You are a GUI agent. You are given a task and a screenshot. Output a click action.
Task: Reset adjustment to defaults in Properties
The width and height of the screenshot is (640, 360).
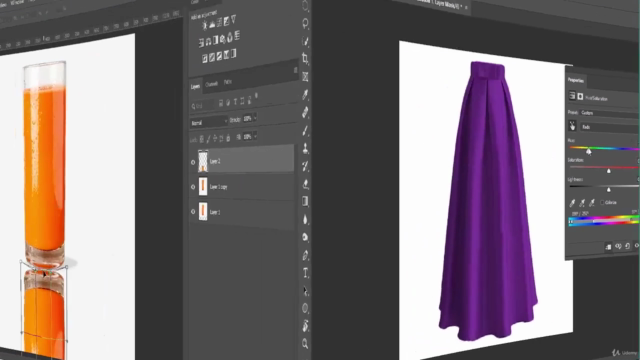[627, 246]
